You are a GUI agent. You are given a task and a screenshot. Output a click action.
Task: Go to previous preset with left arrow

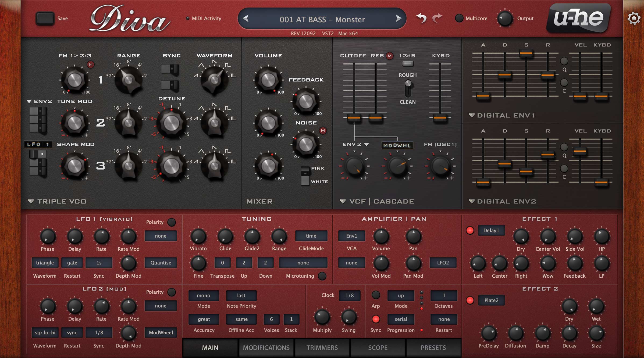pyautogui.click(x=245, y=19)
